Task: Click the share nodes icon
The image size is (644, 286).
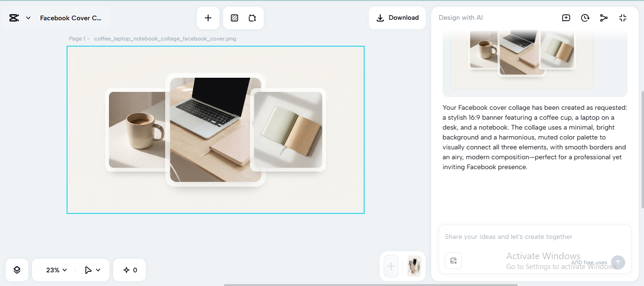Action: click(x=604, y=18)
